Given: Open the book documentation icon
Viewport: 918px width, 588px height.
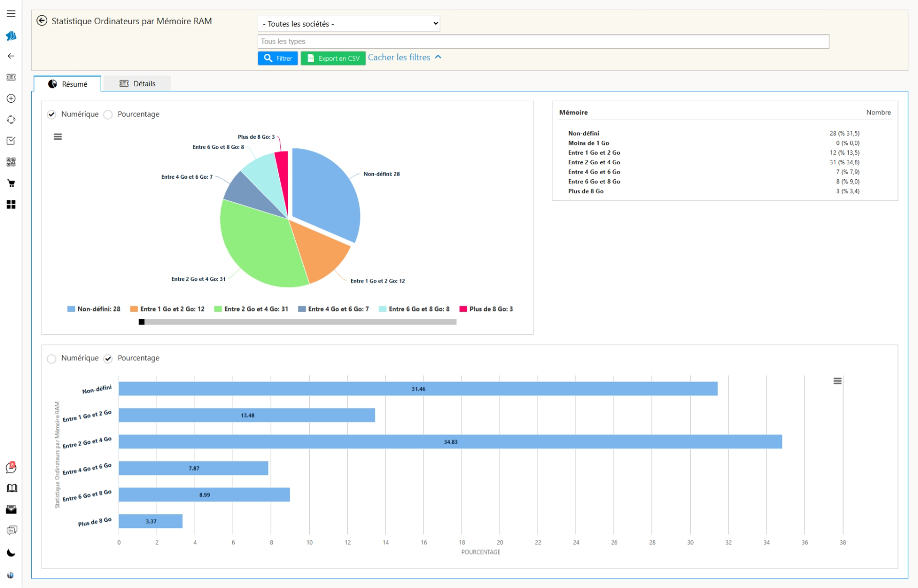Looking at the screenshot, I should pyautogui.click(x=11, y=488).
